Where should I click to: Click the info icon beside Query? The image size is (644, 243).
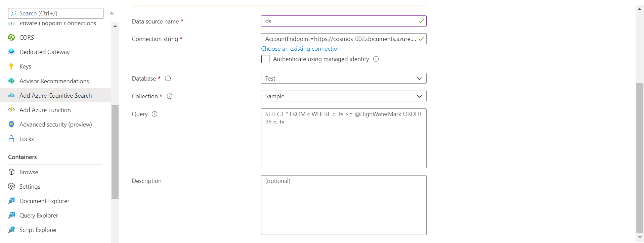pyautogui.click(x=155, y=114)
